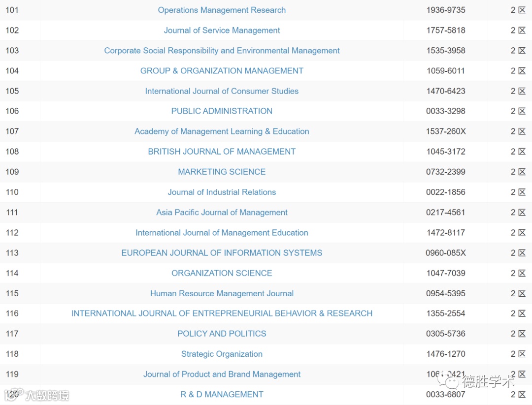The width and height of the screenshot is (532, 405).
Task: Select ISSN 0033-6807 cell
Action: 445,395
